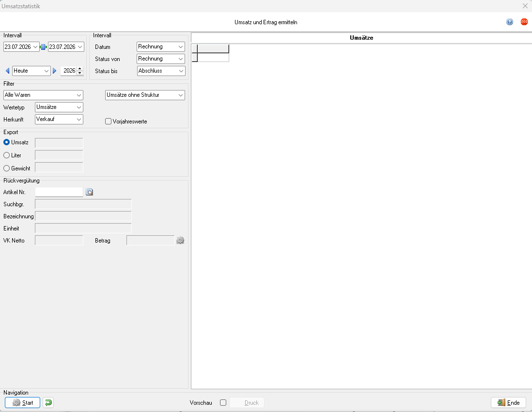
Task: Click the article search magnifier icon
Action: (x=89, y=192)
